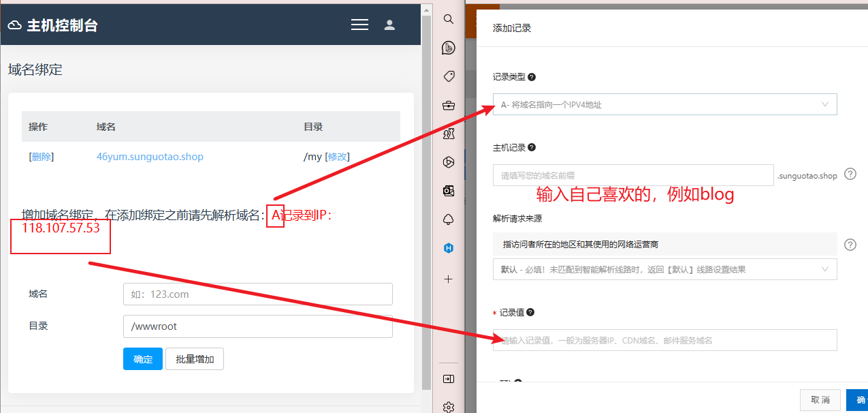
Task: Open Bing chat in the sidebar
Action: pyautogui.click(x=448, y=48)
